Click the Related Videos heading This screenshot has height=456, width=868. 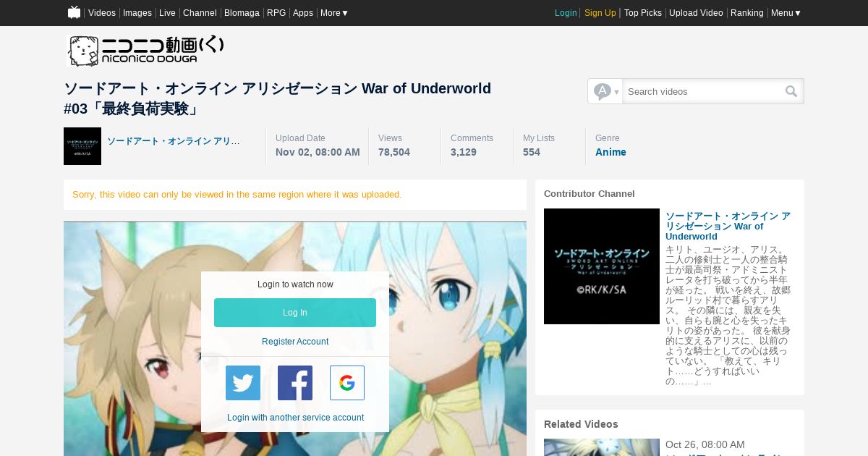(581, 424)
